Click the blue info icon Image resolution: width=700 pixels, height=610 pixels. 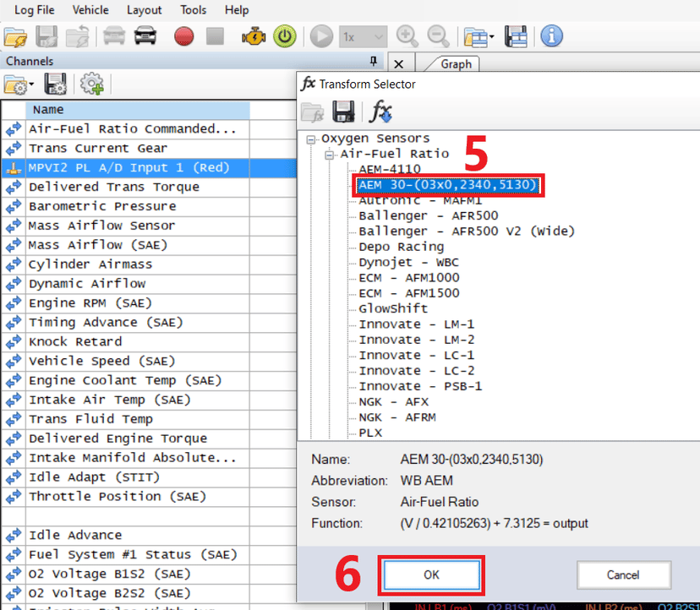[x=552, y=36]
